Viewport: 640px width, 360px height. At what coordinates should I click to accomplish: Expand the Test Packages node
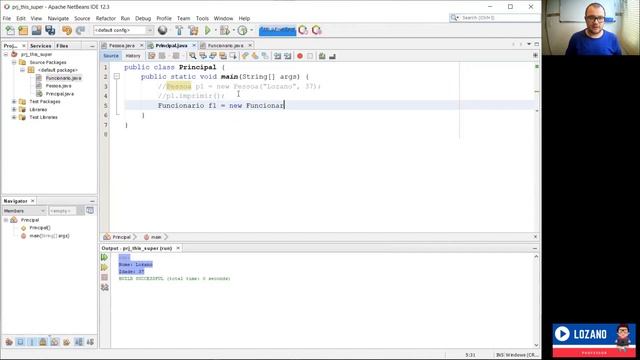(x=14, y=102)
